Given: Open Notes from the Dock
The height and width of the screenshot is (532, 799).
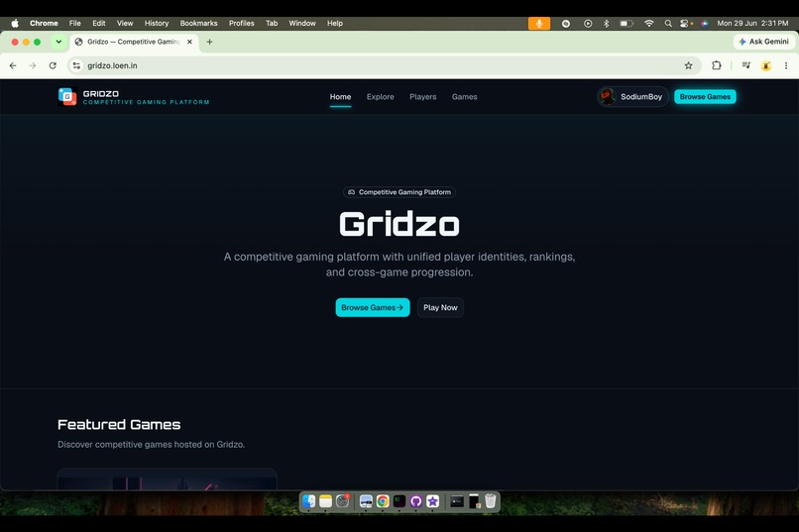Looking at the screenshot, I should tap(325, 501).
